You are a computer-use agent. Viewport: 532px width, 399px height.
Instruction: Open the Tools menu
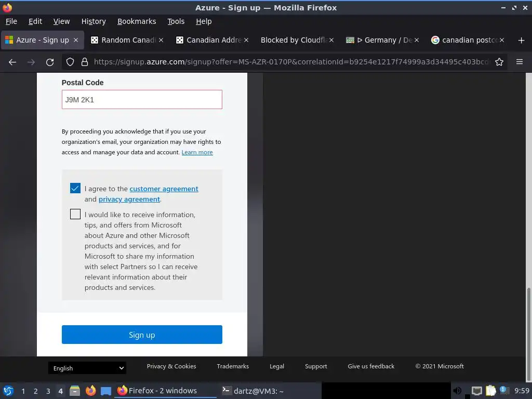pyautogui.click(x=176, y=21)
